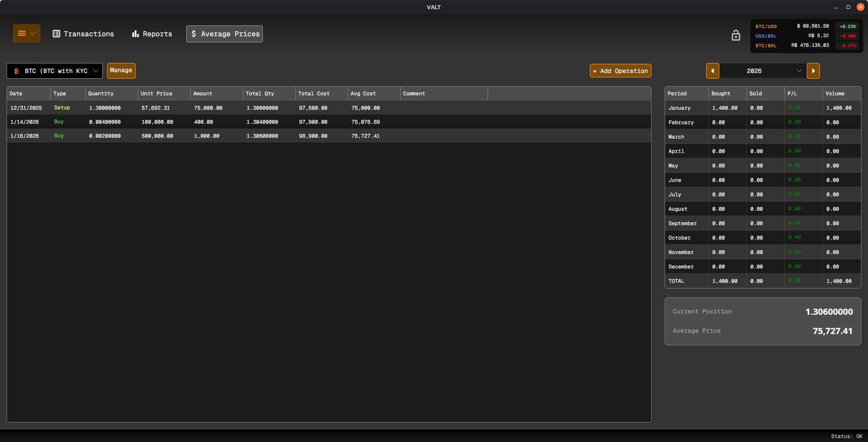Open the 2026 year dropdown
The width and height of the screenshot is (868, 442).
pyautogui.click(x=763, y=71)
